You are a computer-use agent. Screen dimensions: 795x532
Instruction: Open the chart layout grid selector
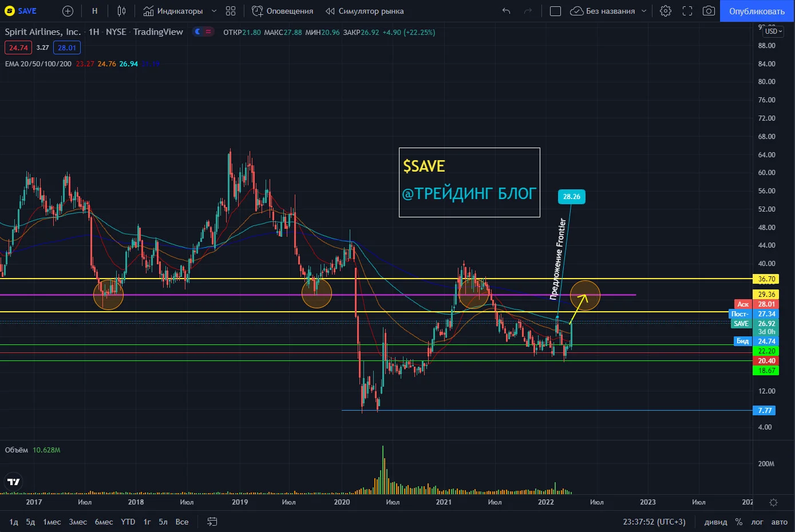pyautogui.click(x=231, y=11)
